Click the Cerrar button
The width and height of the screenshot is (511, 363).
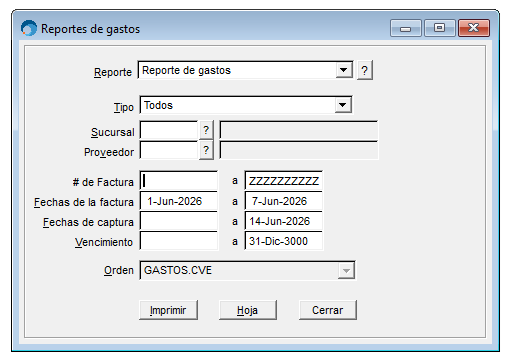point(328,310)
